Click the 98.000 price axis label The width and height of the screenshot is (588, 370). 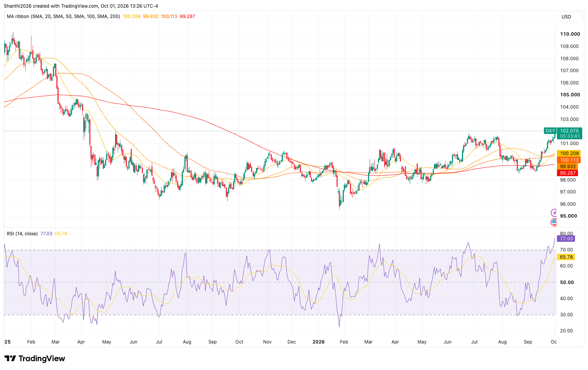568,180
